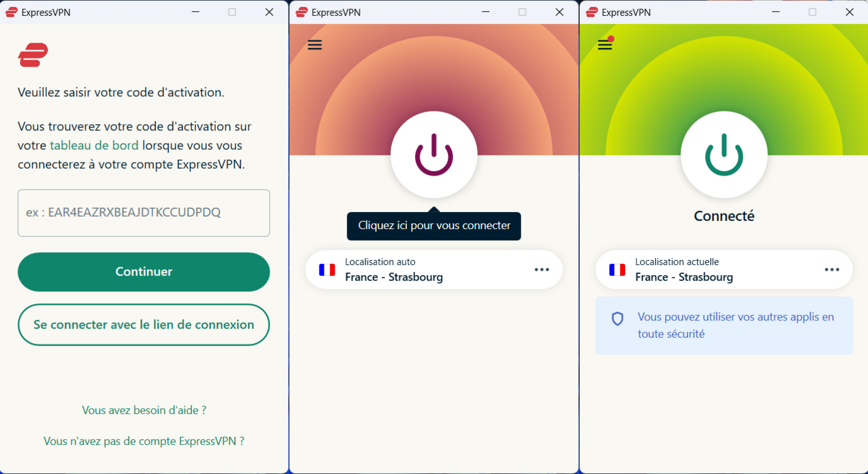
Task: Click the French flag in Localisation actuelle
Action: pyautogui.click(x=617, y=269)
